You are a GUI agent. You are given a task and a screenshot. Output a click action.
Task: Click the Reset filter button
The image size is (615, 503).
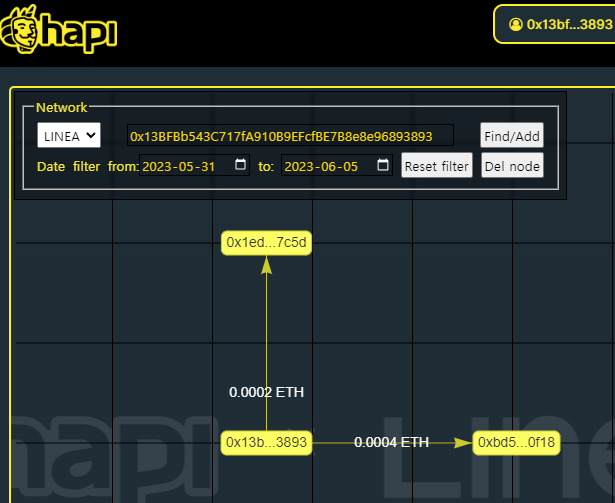437,166
